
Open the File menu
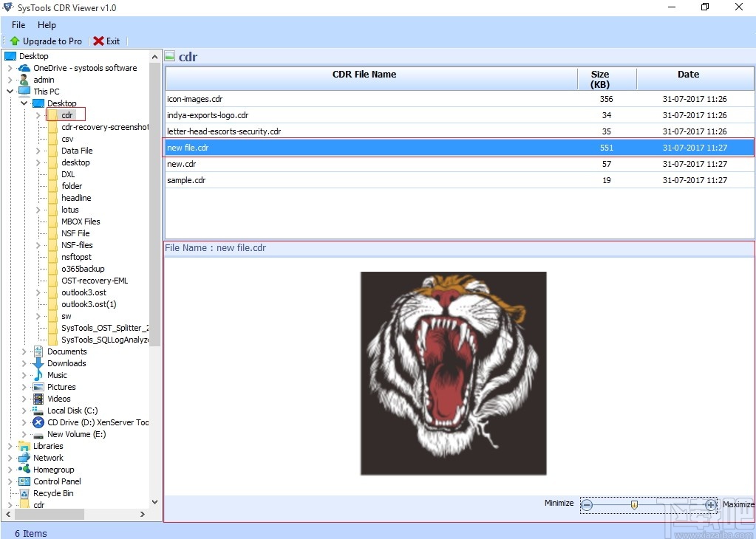click(x=17, y=24)
